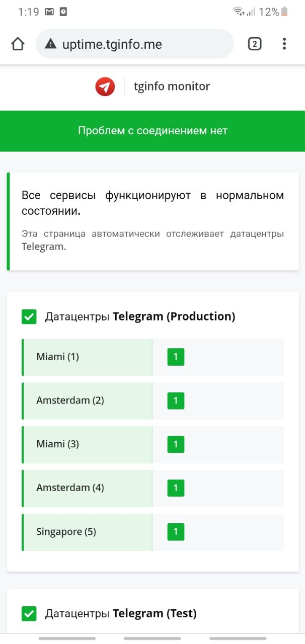Click the red tginfo logo icon
This screenshot has height=644, width=305.
[105, 87]
